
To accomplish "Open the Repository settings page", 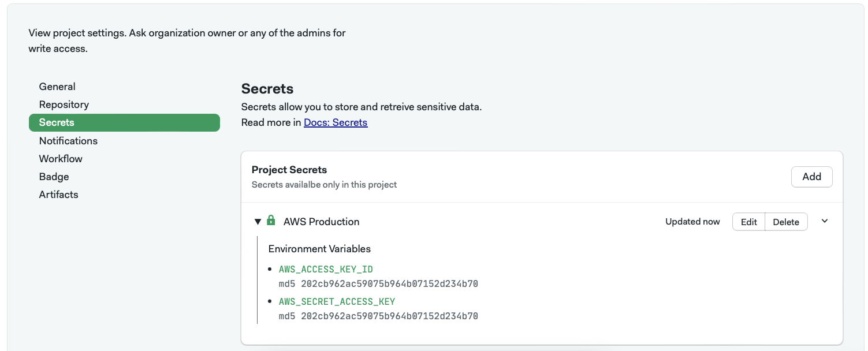I will 64,104.
